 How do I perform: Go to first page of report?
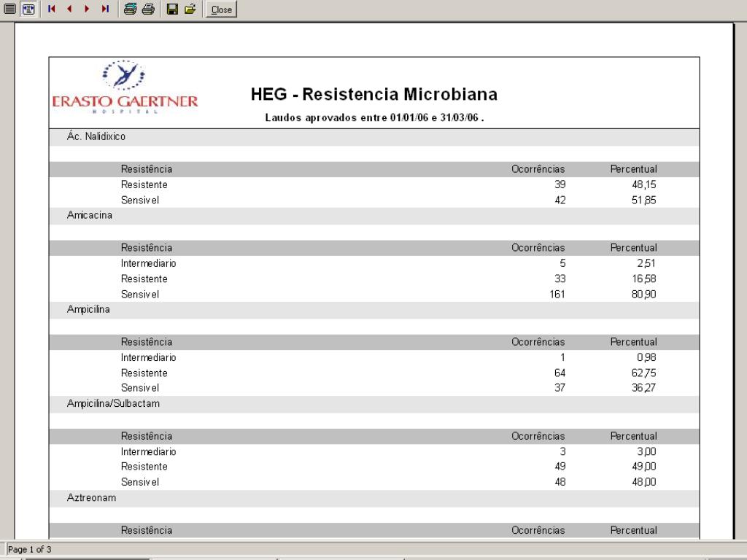[52, 9]
